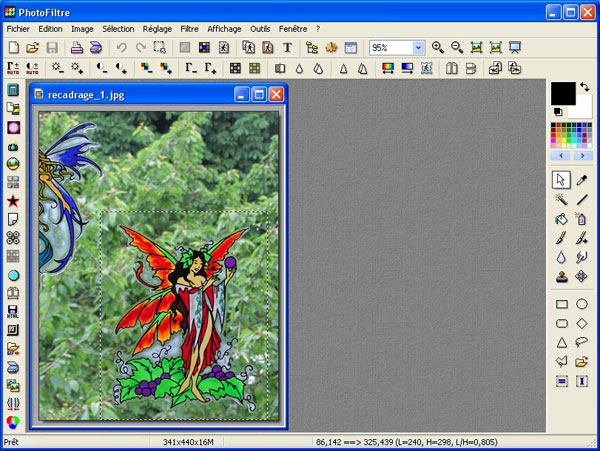Open the Fichier menu
600x451 pixels.
pyautogui.click(x=18, y=29)
